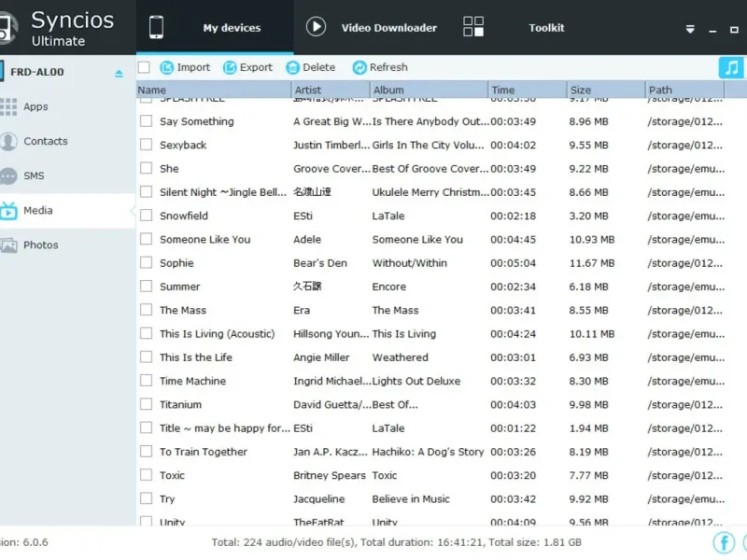Select the Toxic row checkbox

(147, 475)
